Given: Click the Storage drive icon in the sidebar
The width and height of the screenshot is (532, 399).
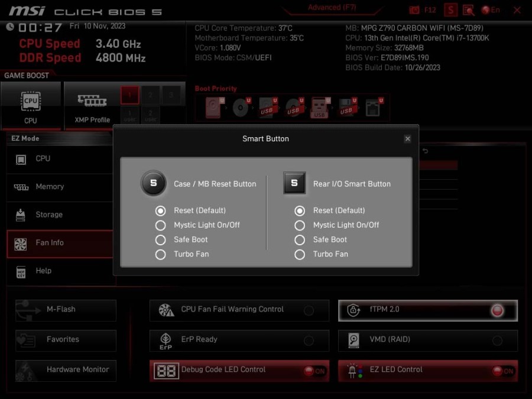Looking at the screenshot, I should coord(21,215).
